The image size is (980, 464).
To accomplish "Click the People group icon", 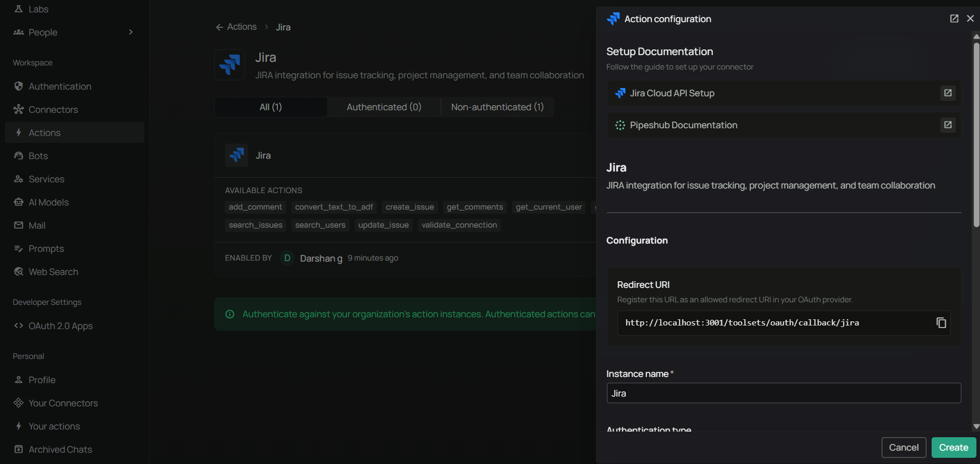I will point(19,32).
